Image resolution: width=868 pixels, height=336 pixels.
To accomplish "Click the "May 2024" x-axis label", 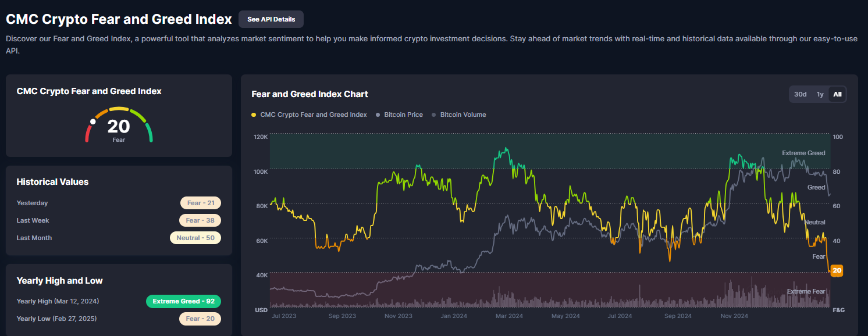I will tap(565, 316).
